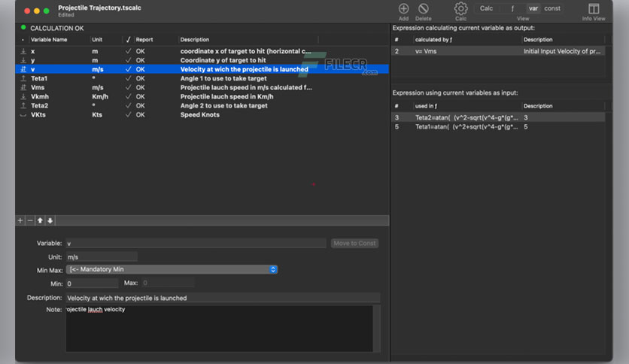This screenshot has height=364, width=629.
Task: Toggle the checkmark for variable x
Action: [128, 51]
